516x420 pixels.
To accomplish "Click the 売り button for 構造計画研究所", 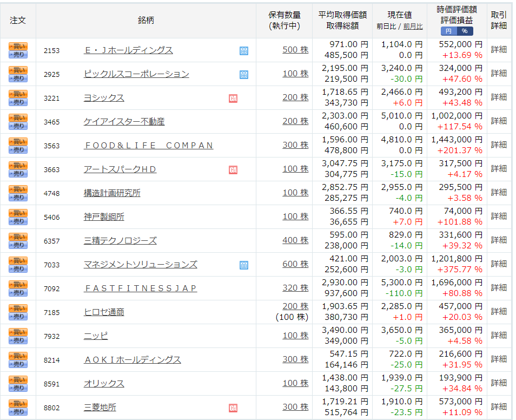I will (18, 198).
